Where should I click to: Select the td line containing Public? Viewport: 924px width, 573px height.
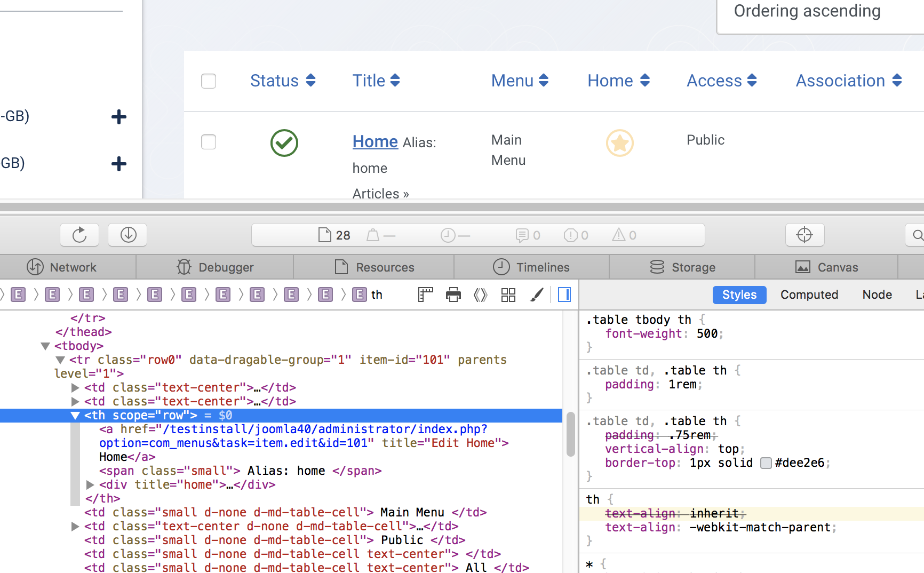(x=275, y=540)
